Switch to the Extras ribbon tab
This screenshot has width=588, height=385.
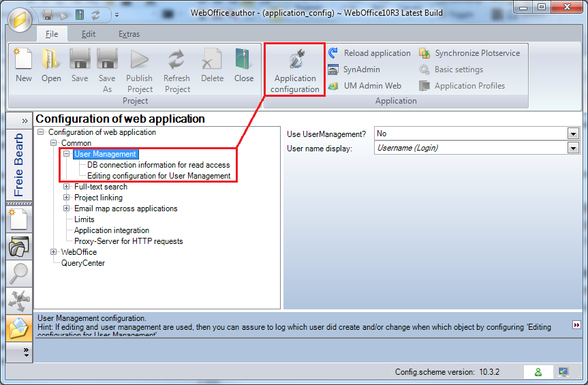tap(129, 34)
